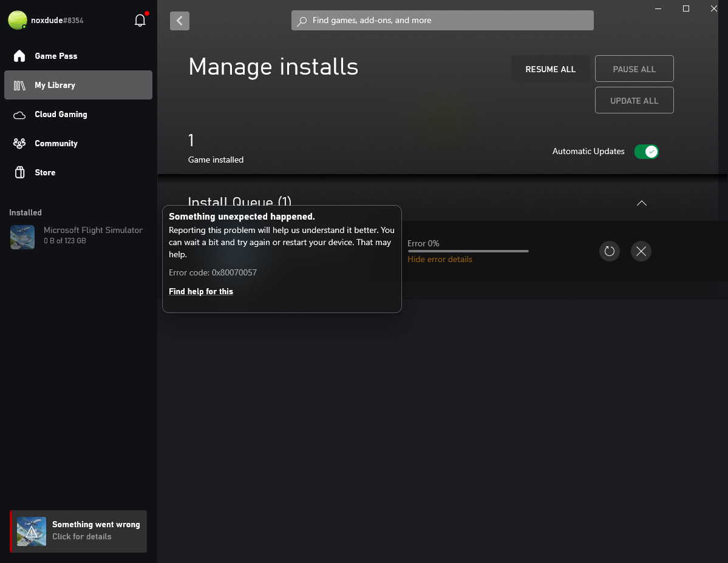Open the notifications bell
This screenshot has height=563, width=728.
point(140,21)
